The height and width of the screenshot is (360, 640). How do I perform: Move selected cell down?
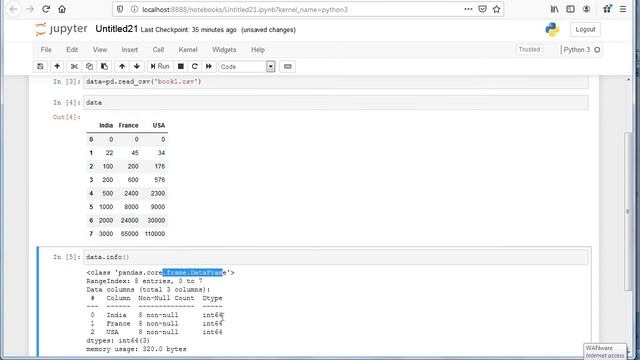(x=137, y=67)
